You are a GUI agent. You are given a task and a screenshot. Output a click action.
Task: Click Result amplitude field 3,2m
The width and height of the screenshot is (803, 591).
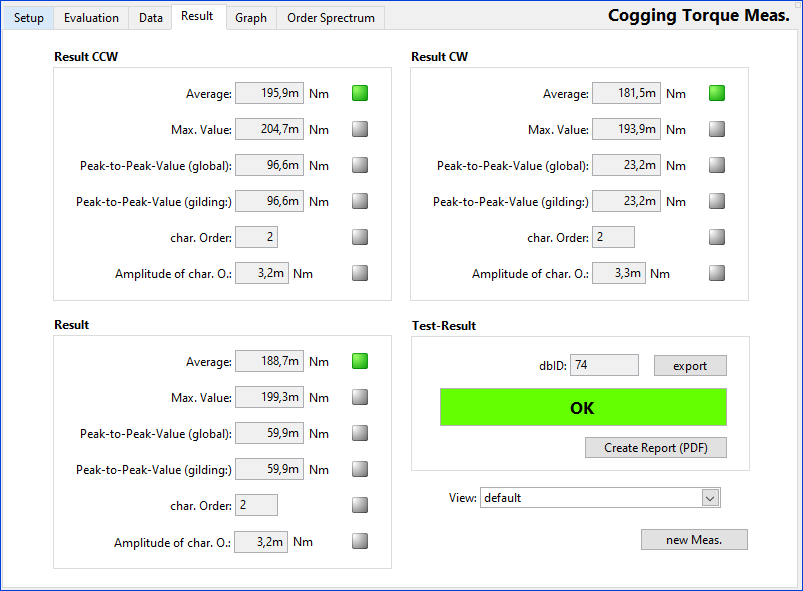click(x=261, y=542)
